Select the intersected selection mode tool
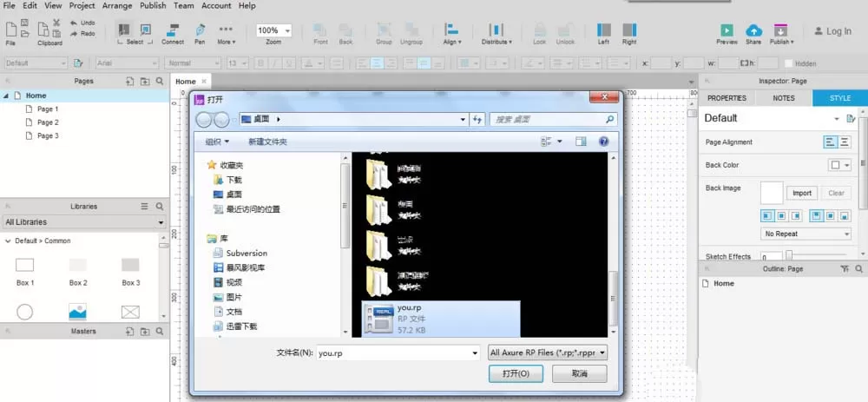This screenshot has height=402, width=868. [124, 30]
